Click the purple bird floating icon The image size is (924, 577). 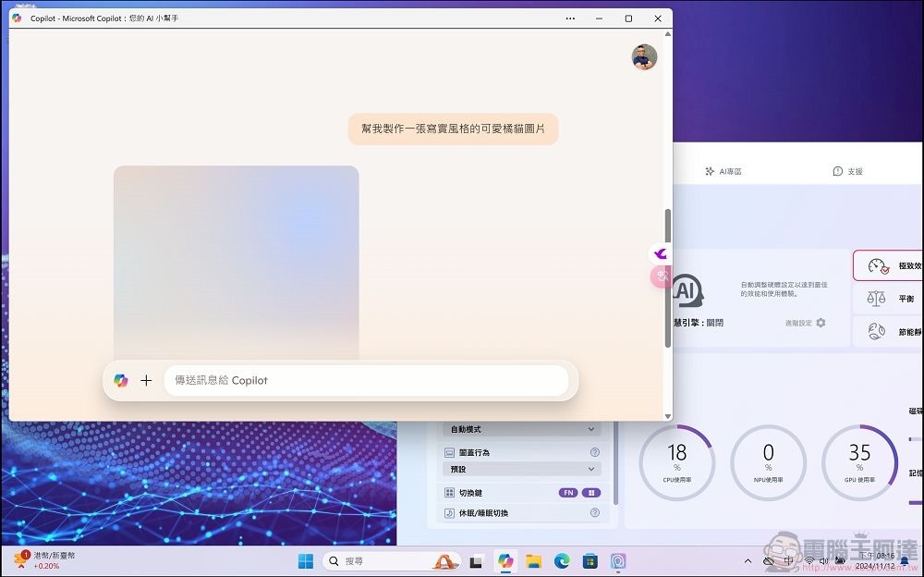[661, 253]
